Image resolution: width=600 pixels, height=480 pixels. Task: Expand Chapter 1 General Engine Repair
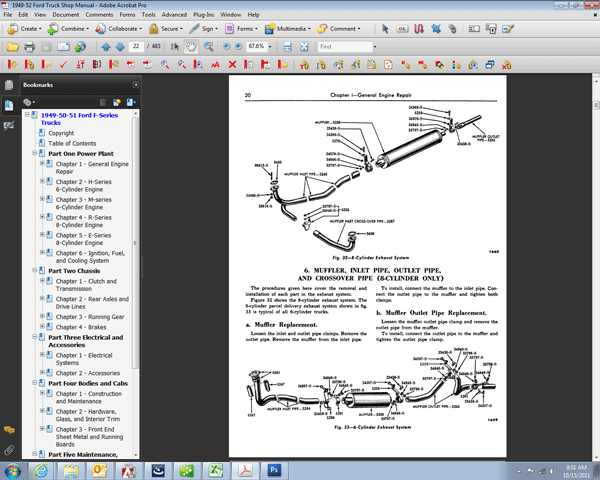pos(42,163)
